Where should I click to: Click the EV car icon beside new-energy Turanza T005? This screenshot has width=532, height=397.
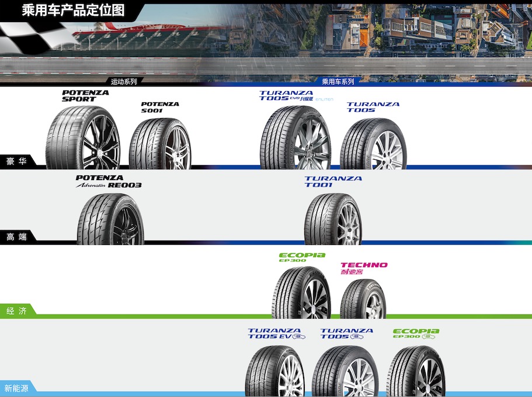pos(357,337)
